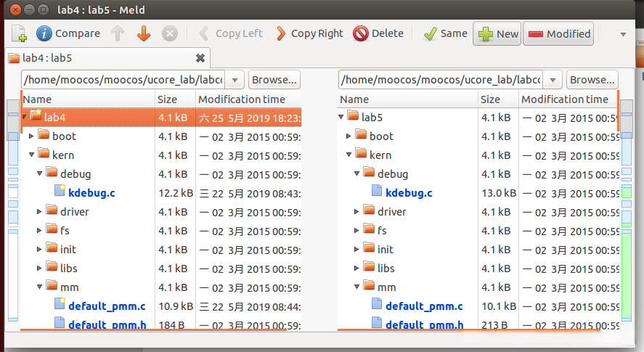Click the 13.0 kB size of kdebug.c
The width and height of the screenshot is (644, 352).
(499, 193)
